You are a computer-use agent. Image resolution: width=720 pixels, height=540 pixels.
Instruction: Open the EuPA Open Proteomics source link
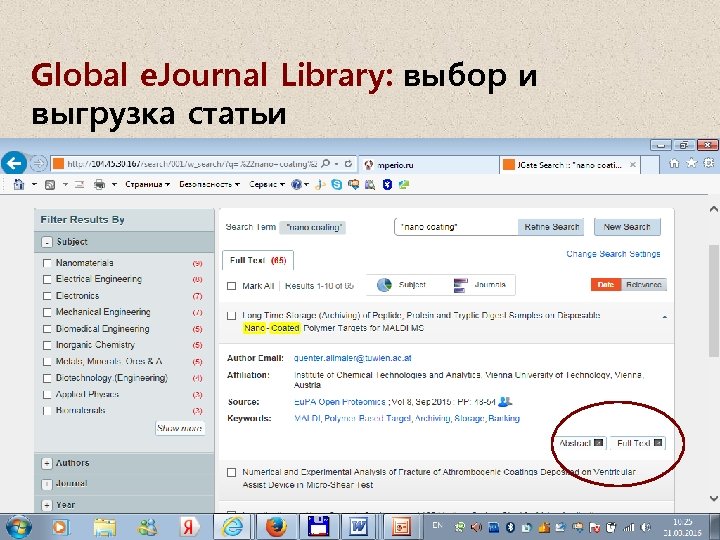coord(339,402)
